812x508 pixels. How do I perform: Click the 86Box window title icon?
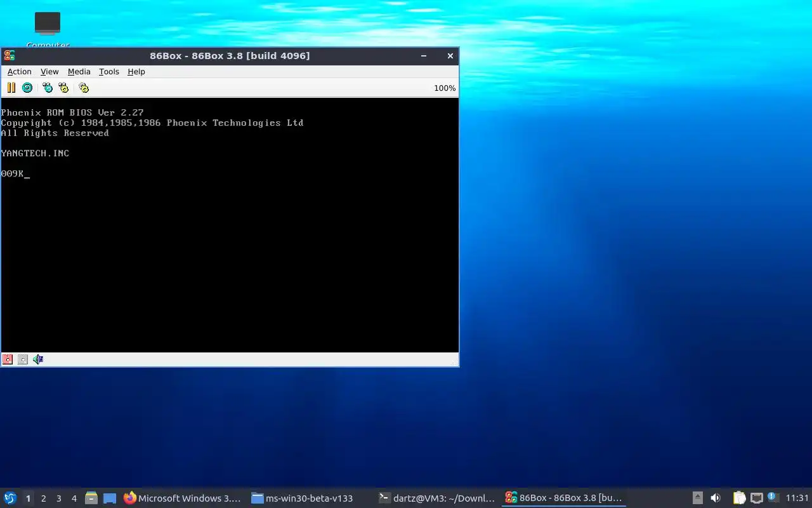[x=9, y=56]
